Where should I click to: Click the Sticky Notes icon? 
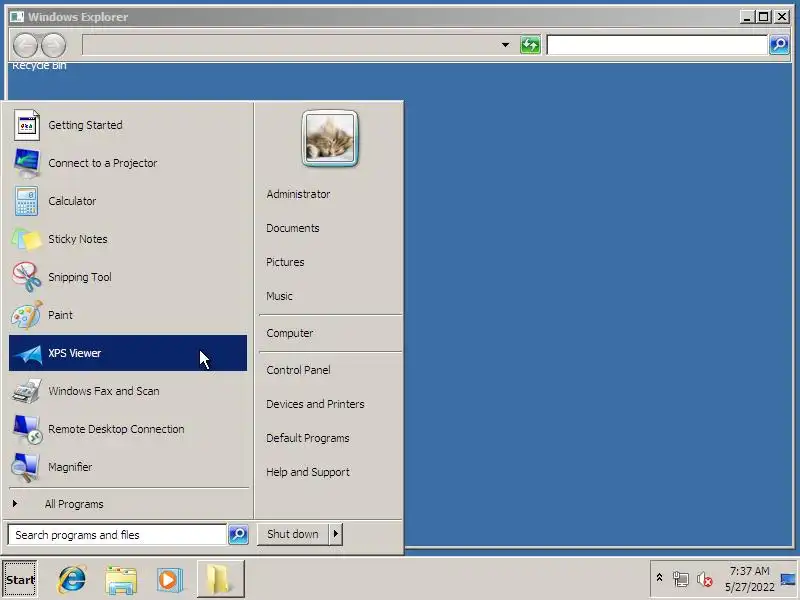[27, 239]
